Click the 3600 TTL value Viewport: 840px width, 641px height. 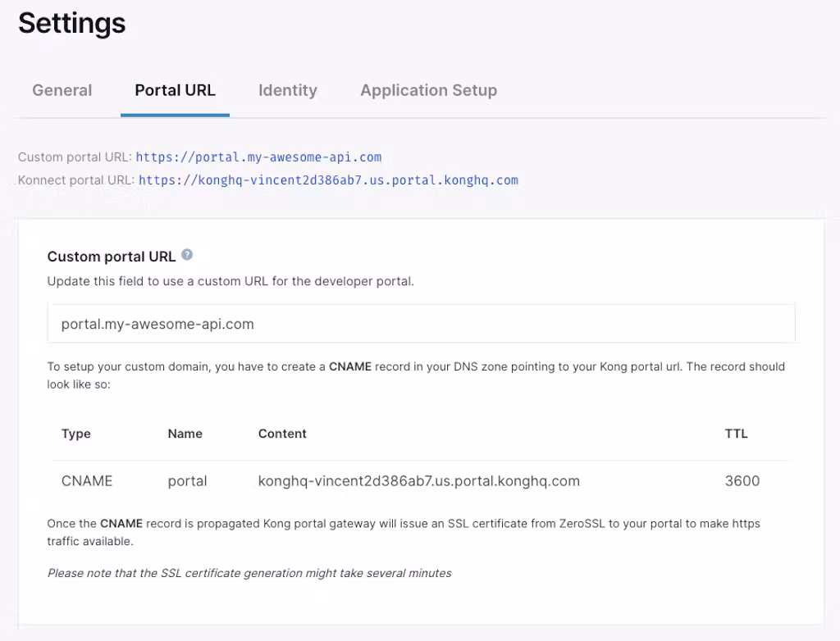[742, 481]
